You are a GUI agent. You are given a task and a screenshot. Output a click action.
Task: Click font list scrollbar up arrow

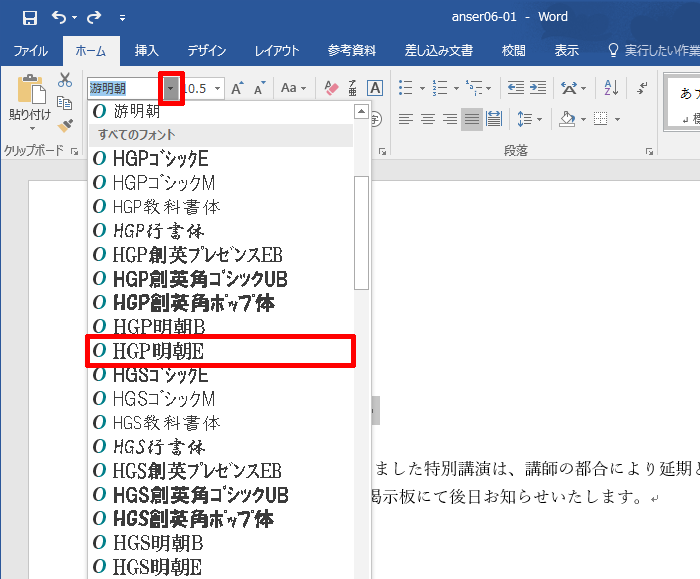point(361,111)
